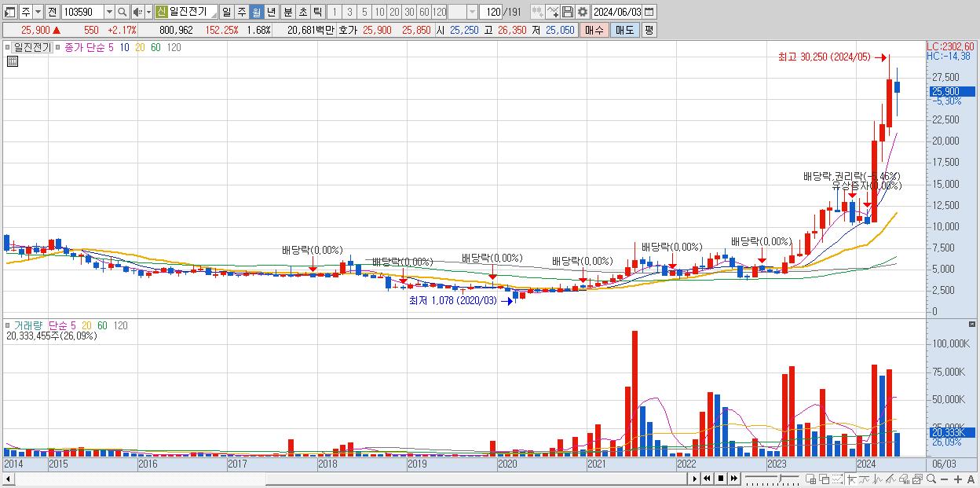Click the rewind double-left arrow button

click(707, 479)
